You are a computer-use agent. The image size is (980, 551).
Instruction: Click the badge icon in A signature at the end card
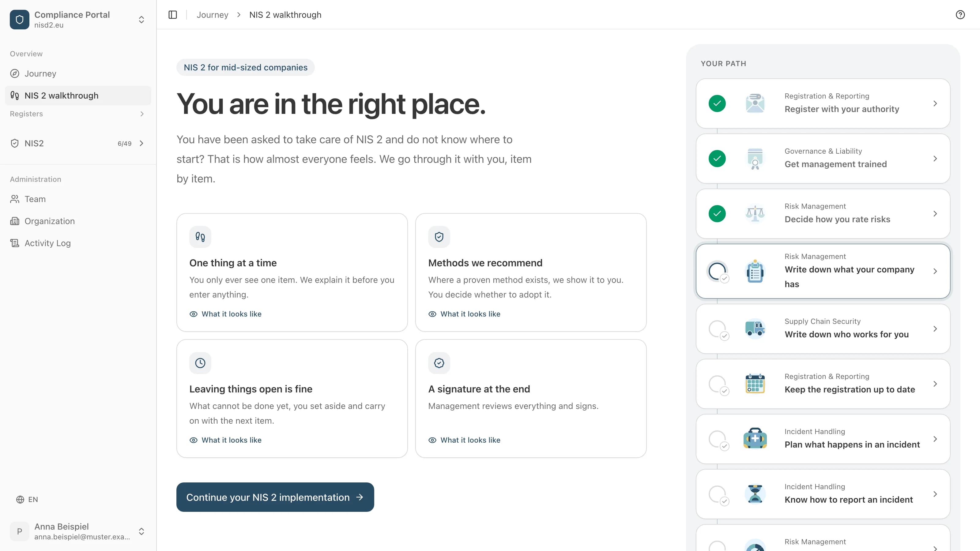439,363
